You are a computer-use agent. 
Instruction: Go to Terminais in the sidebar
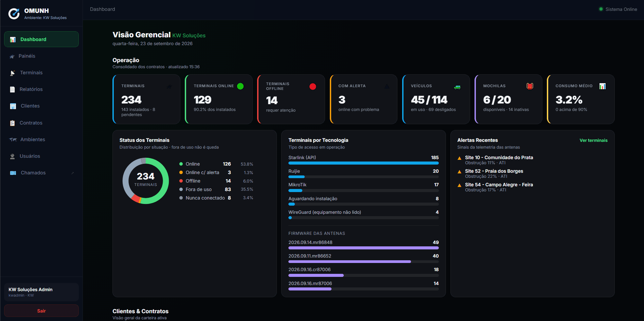pos(41,73)
